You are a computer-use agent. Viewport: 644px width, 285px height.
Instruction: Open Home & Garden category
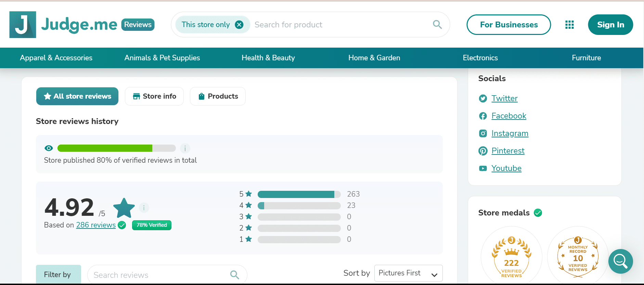tap(374, 58)
